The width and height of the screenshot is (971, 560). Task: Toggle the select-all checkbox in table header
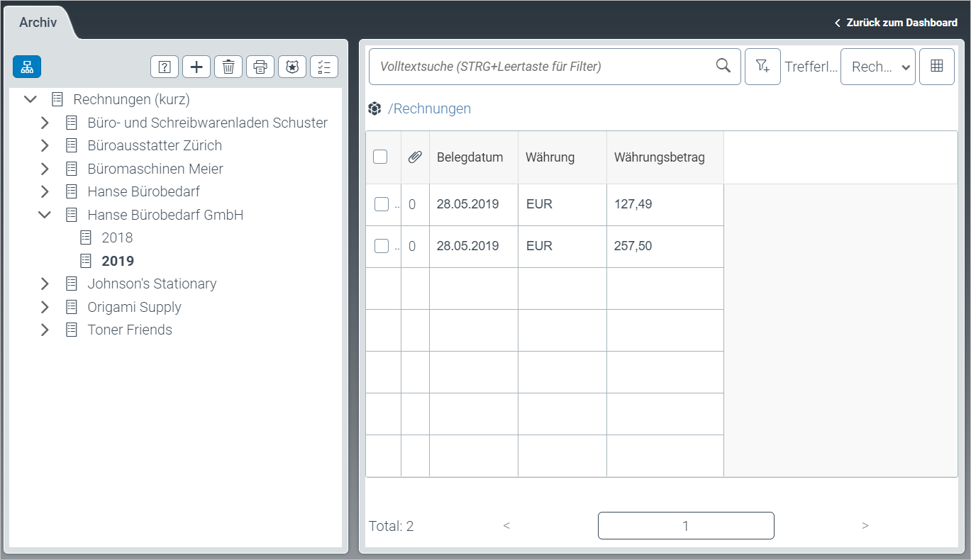coord(380,157)
